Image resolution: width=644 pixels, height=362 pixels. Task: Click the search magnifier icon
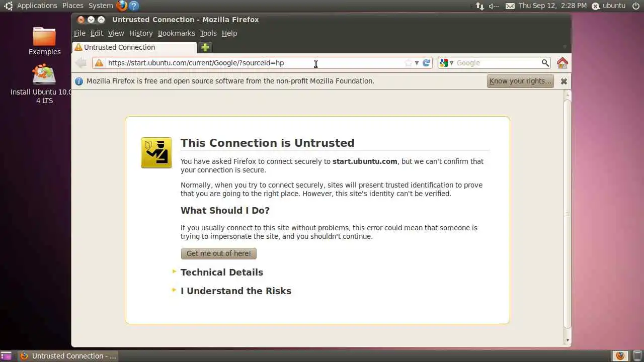pyautogui.click(x=545, y=63)
